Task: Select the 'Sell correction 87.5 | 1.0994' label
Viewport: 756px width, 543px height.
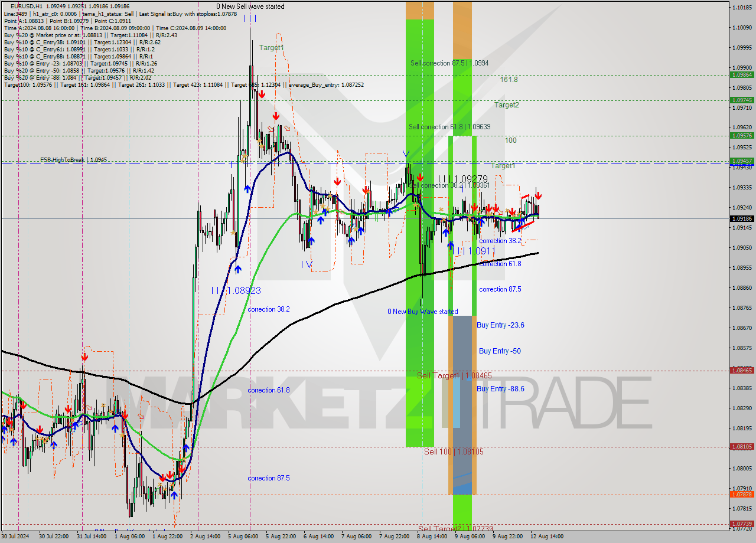Action: (449, 63)
